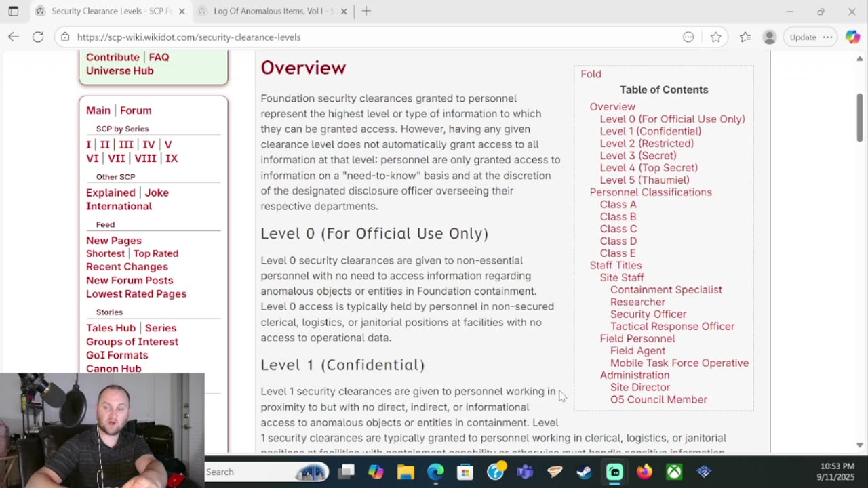
Task: Reload the current page
Action: (38, 37)
